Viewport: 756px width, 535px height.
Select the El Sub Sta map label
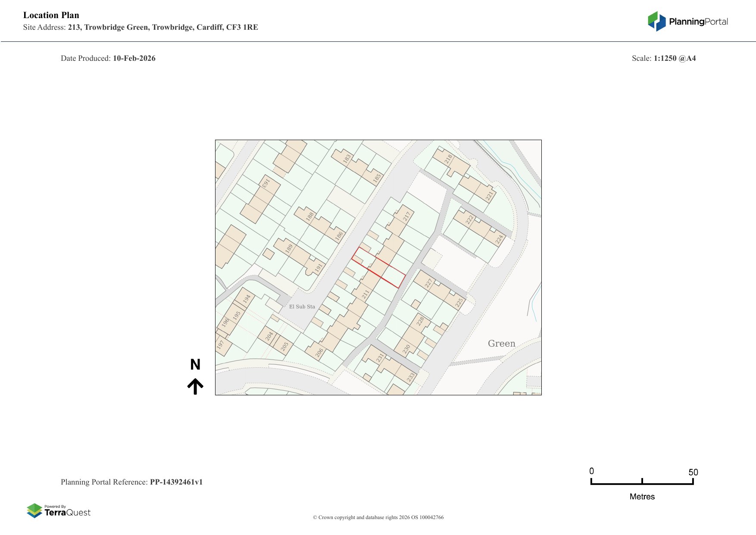pos(302,307)
